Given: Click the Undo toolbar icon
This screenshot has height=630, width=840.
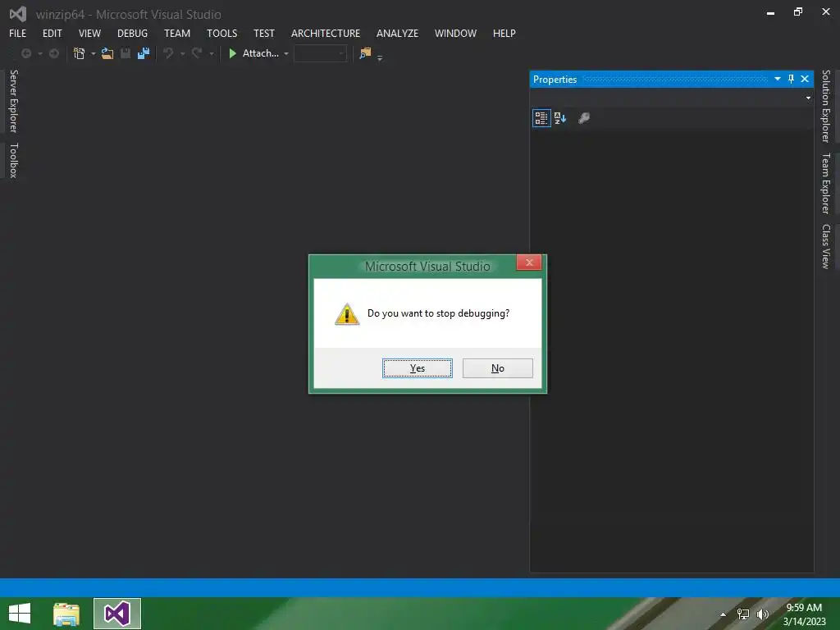Looking at the screenshot, I should (x=168, y=53).
